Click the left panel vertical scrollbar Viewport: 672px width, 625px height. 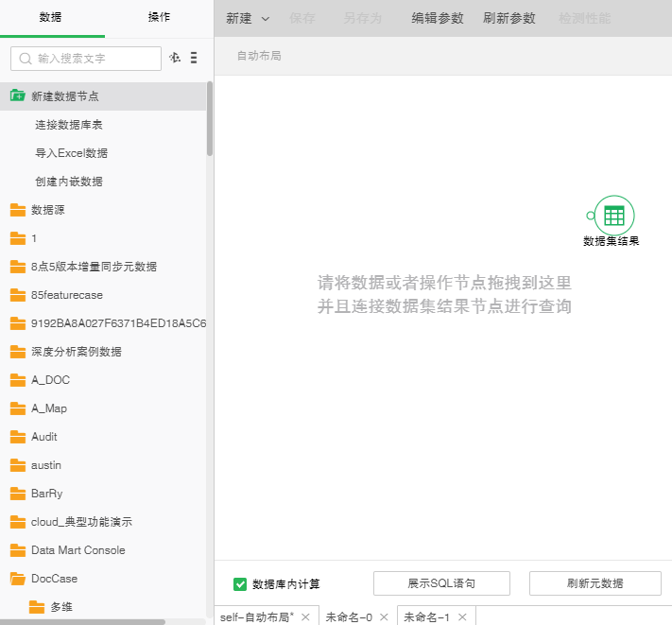pyautogui.click(x=210, y=119)
